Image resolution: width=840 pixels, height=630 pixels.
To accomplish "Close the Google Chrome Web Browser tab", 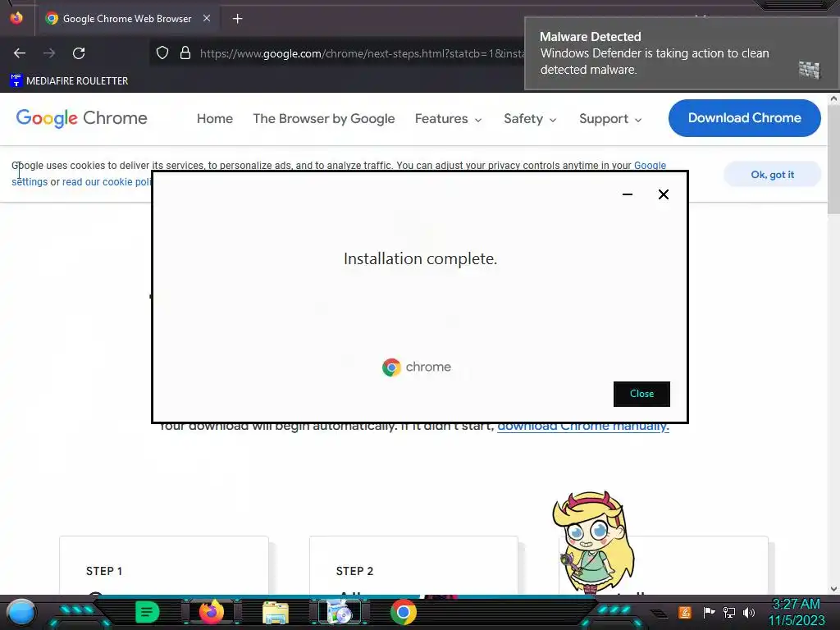I will (x=207, y=18).
